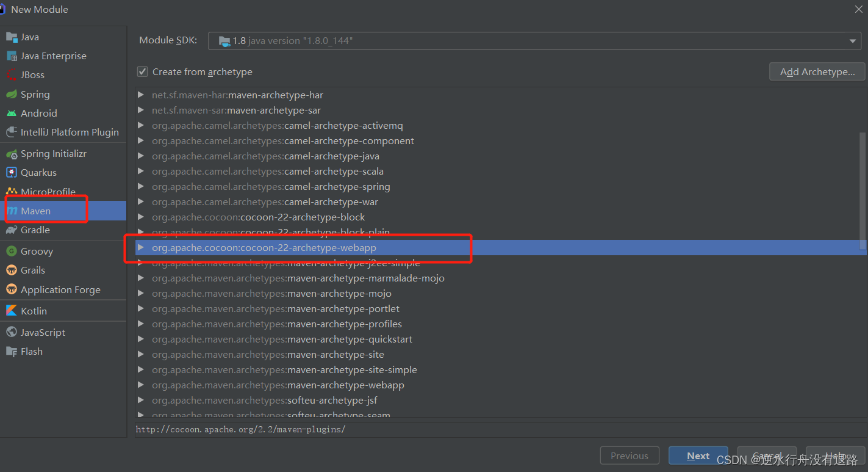
Task: Select maven-archetype-site archetype
Action: [500, 354]
